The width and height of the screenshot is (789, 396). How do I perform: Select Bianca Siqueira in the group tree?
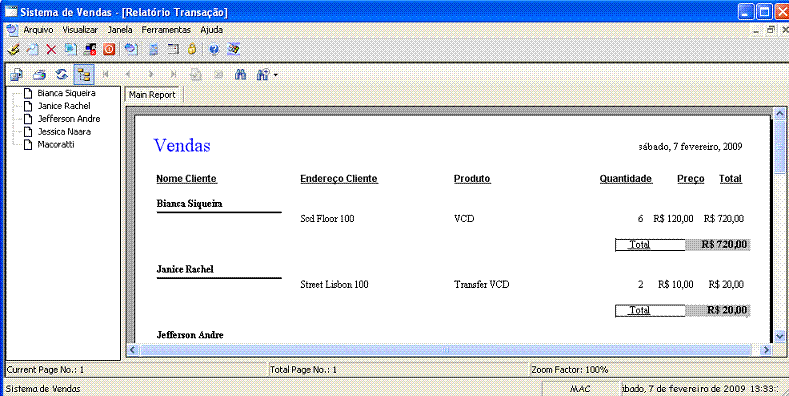66,93
